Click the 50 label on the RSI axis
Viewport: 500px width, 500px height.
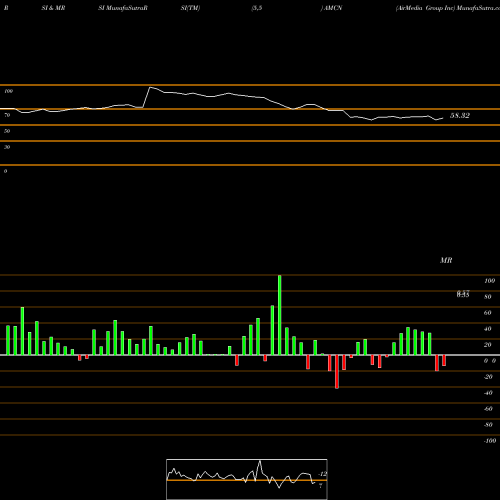pyautogui.click(x=7, y=131)
